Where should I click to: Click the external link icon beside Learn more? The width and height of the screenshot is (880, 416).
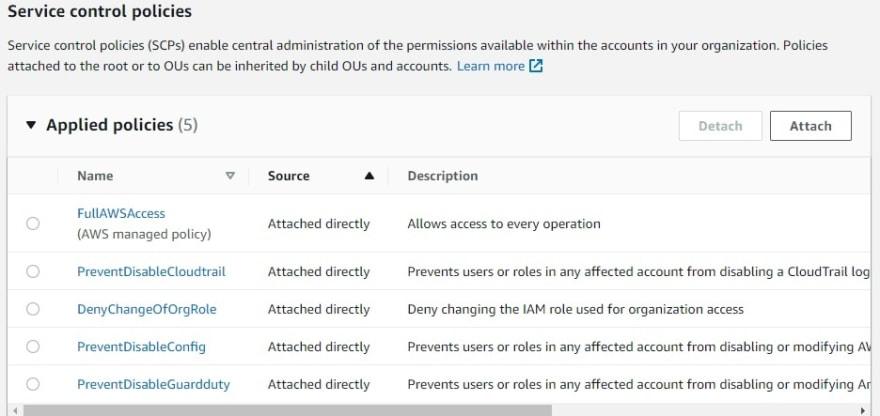coord(536,66)
